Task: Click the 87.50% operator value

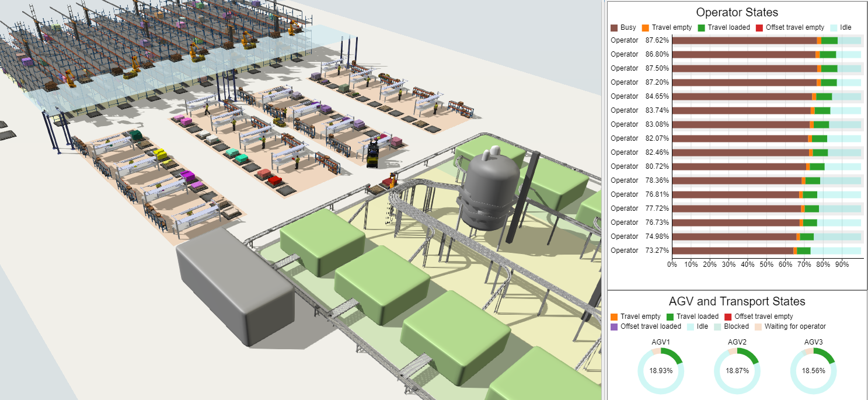Action: [x=657, y=68]
